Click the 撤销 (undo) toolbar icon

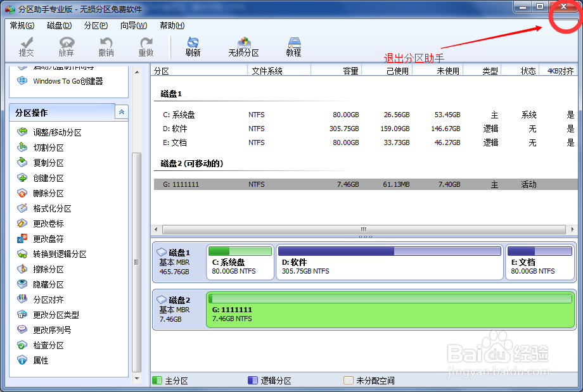tap(106, 46)
